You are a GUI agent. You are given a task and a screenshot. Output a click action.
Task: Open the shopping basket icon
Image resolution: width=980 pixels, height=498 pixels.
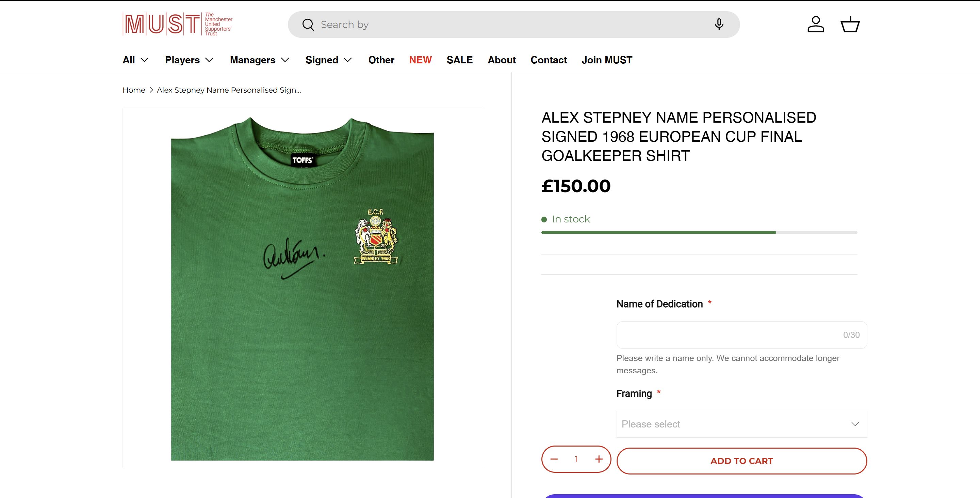(850, 25)
